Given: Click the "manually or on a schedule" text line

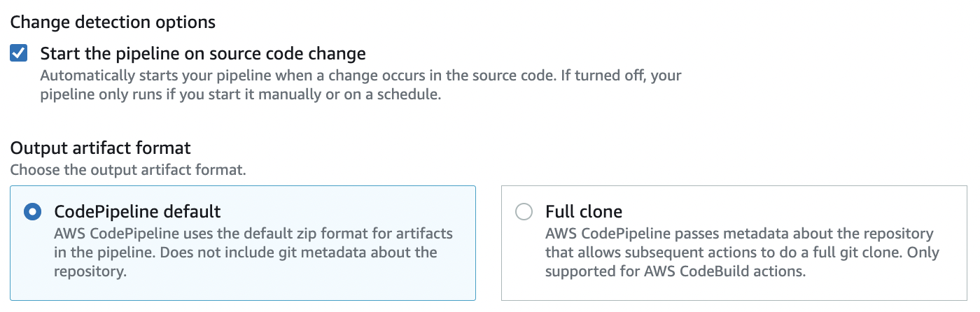Looking at the screenshot, I should (240, 94).
